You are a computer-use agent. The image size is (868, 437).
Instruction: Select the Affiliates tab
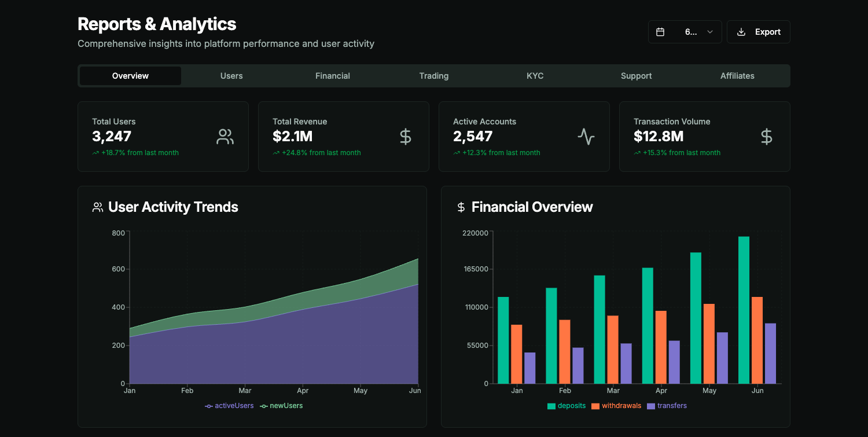pos(737,76)
